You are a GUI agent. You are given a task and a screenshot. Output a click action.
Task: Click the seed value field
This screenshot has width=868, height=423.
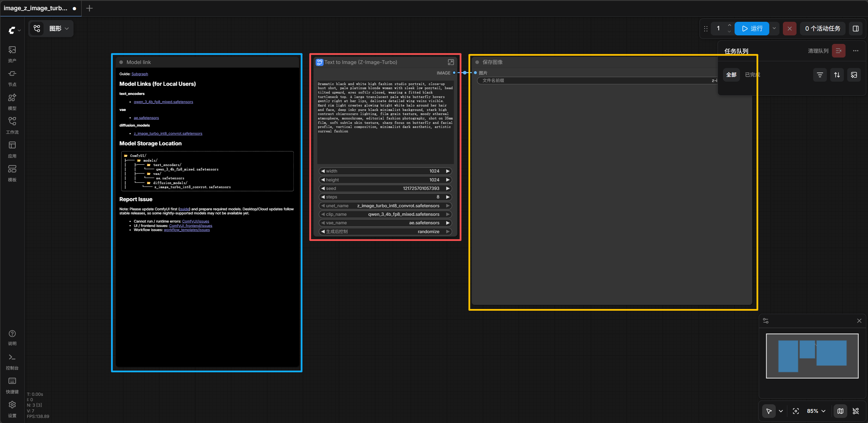[385, 189]
